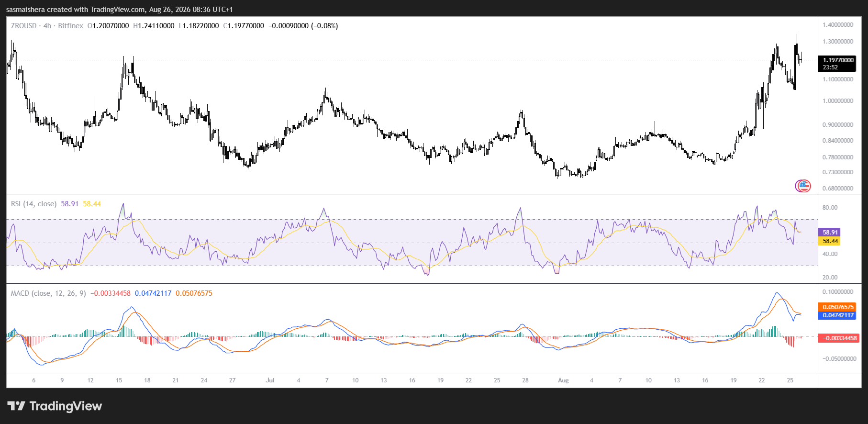The image size is (868, 424).
Task: Click the Aug label on time axis
Action: (x=563, y=380)
